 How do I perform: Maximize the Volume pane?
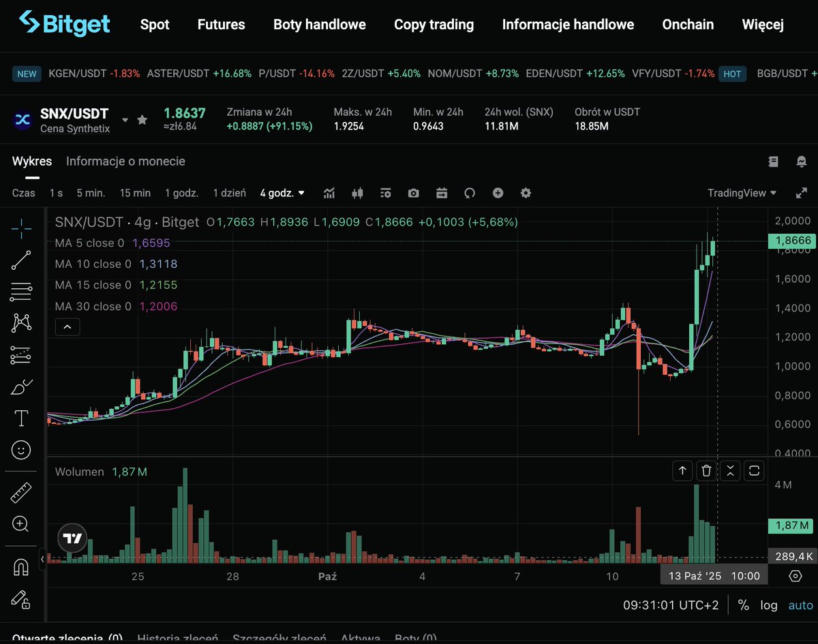[x=755, y=470]
